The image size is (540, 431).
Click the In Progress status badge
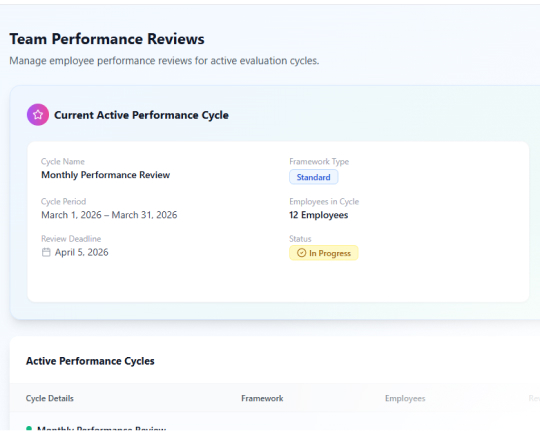tap(323, 253)
